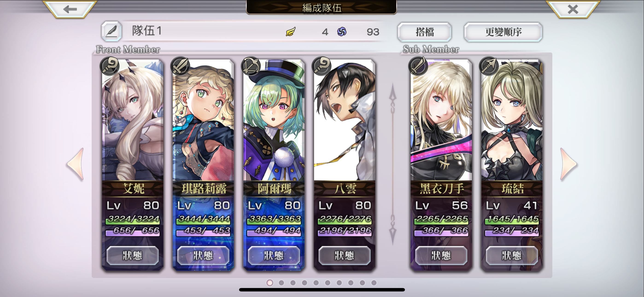Open the 更變順序 change order option
The image size is (644, 297).
(x=503, y=32)
